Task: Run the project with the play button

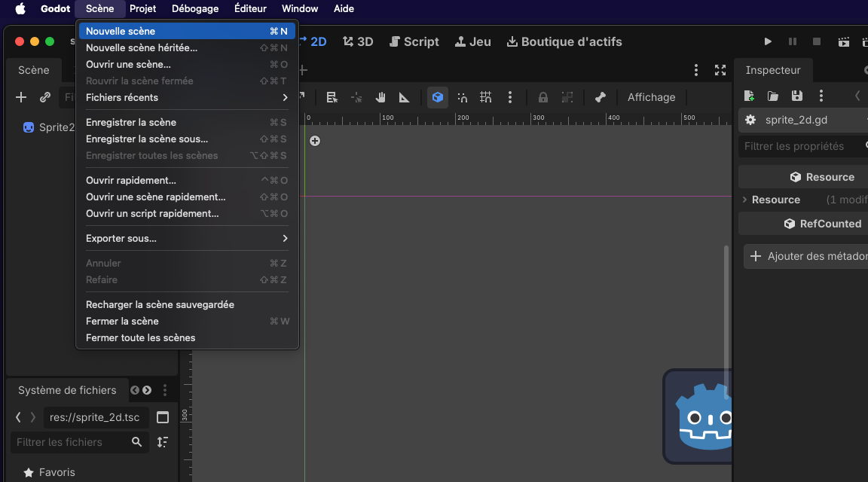Action: tap(767, 41)
